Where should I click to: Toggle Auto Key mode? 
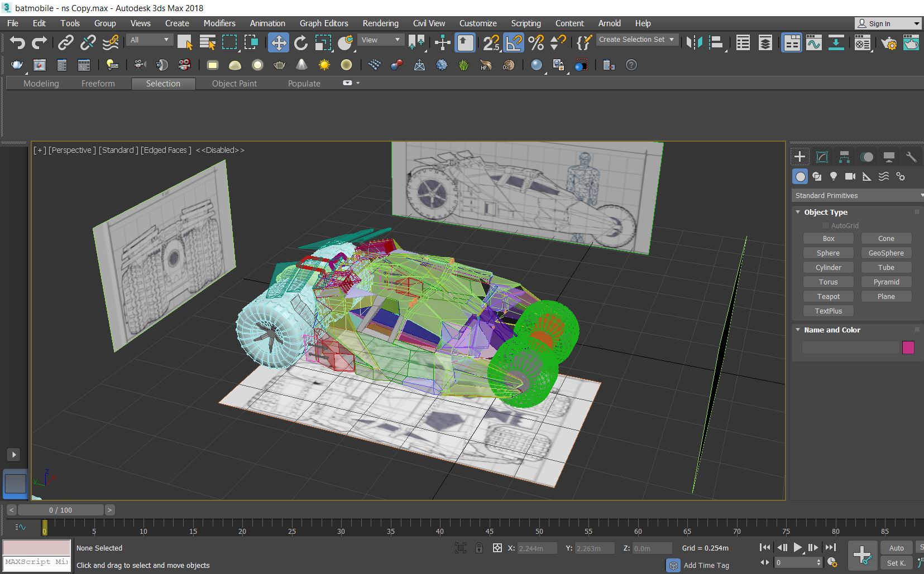point(896,548)
